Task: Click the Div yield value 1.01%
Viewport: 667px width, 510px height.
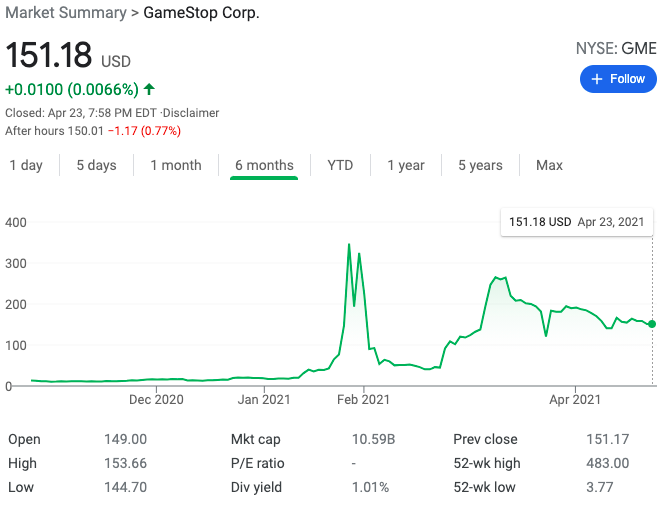Action: 370,487
